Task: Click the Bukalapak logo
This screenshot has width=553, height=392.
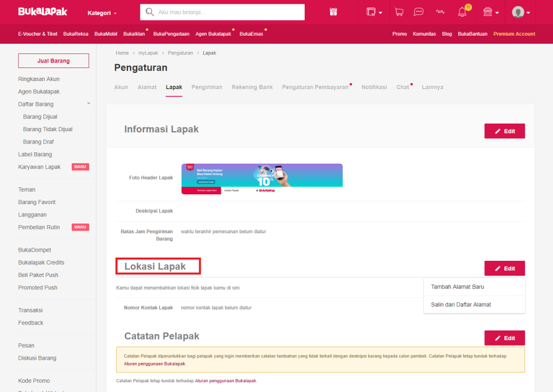Action: coord(43,12)
